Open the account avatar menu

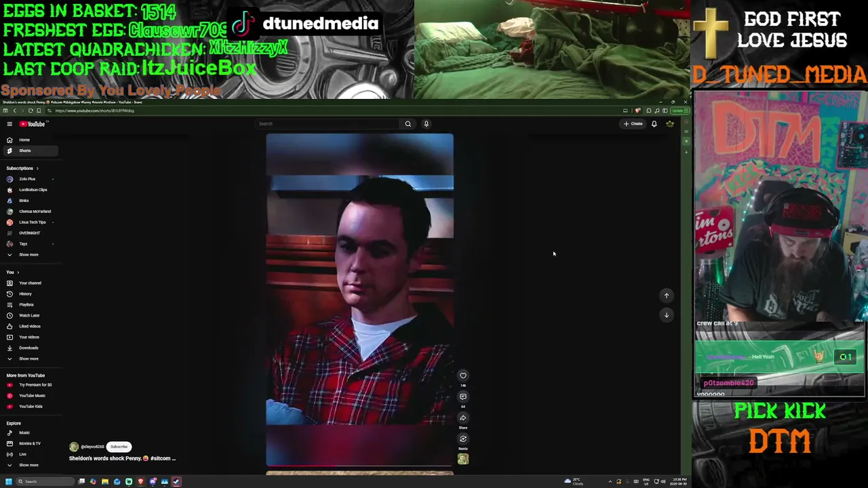(669, 124)
